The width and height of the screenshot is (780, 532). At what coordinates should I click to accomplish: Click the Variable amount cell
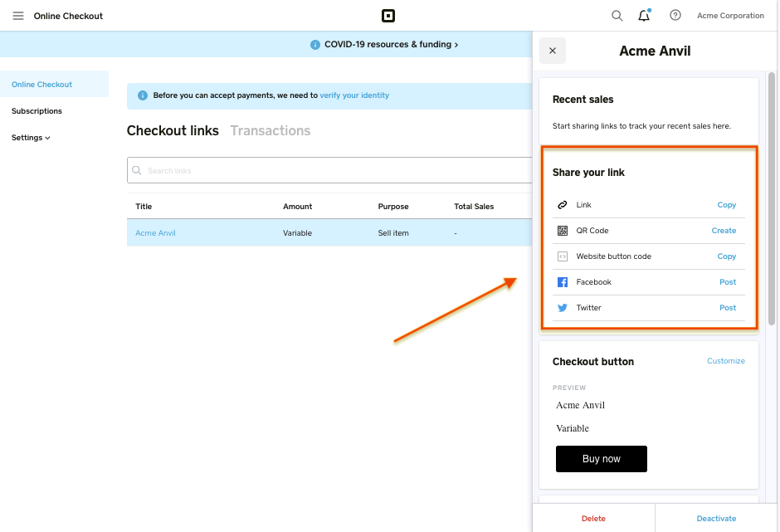click(297, 233)
